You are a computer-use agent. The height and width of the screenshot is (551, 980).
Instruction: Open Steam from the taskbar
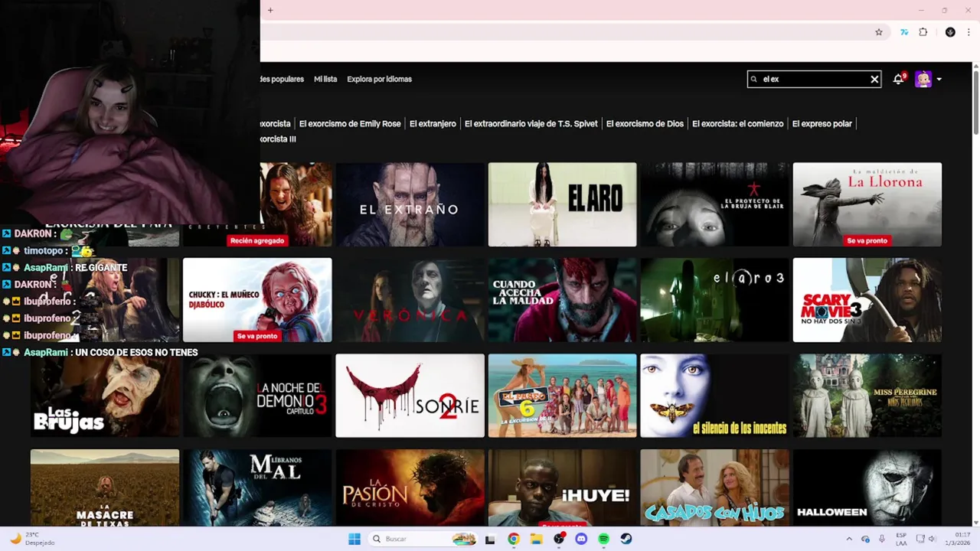[626, 539]
